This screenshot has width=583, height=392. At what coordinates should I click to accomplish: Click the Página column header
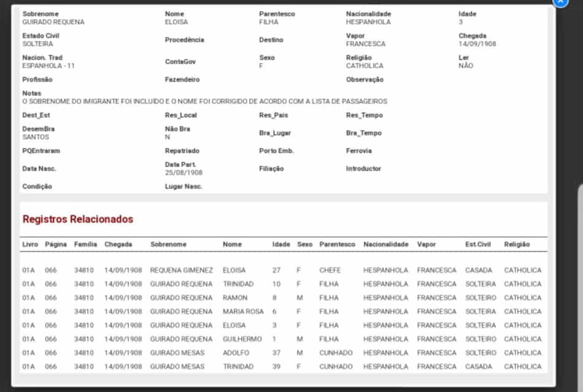pos(56,244)
